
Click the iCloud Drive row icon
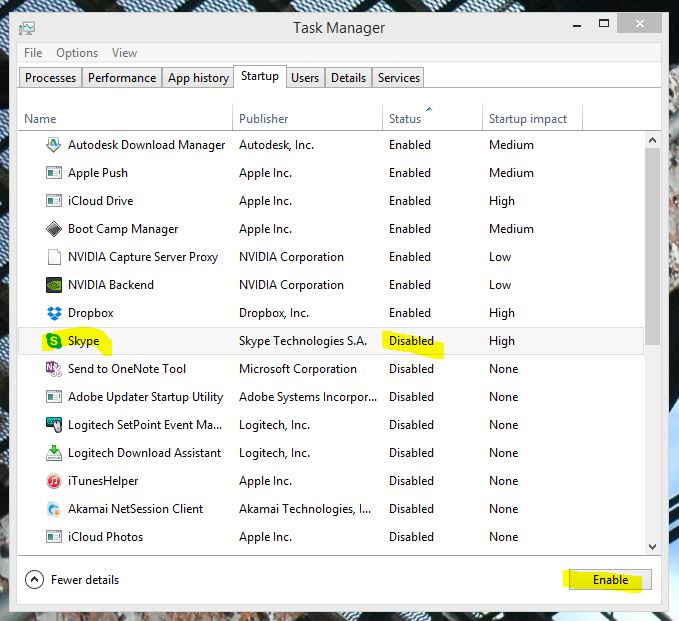point(54,201)
